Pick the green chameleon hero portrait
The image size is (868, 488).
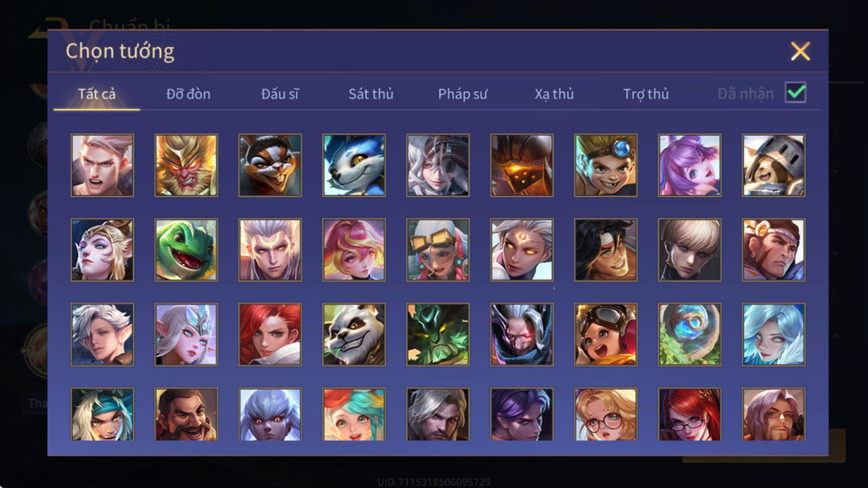pyautogui.click(x=186, y=250)
